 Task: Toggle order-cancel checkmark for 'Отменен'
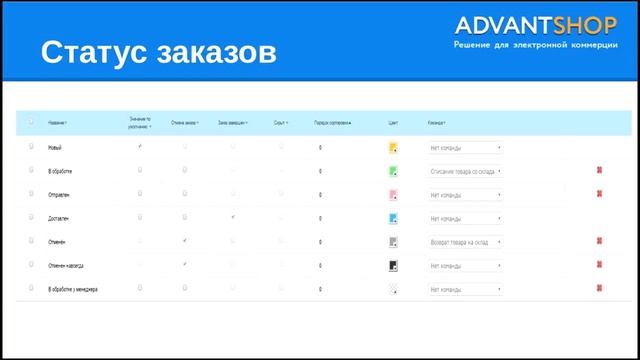tap(185, 241)
